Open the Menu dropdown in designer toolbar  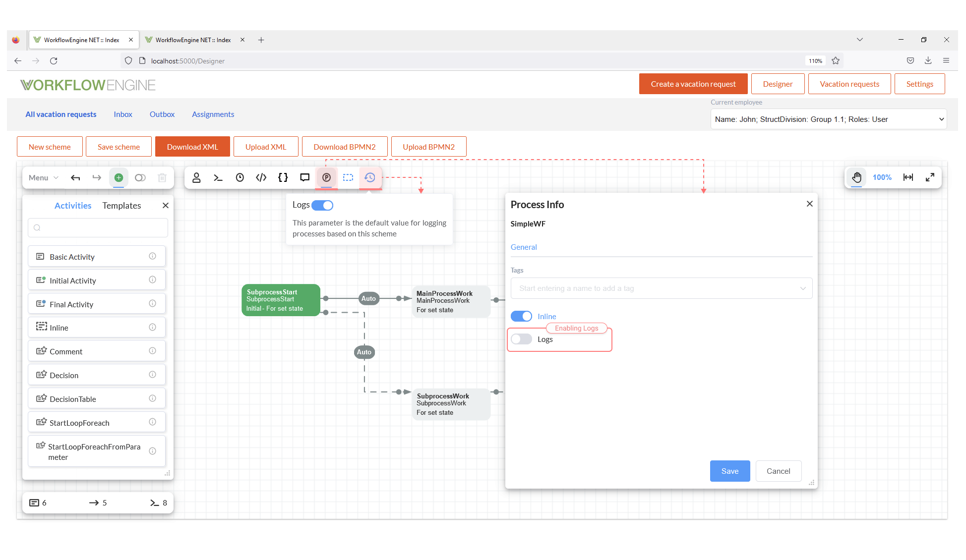point(44,178)
